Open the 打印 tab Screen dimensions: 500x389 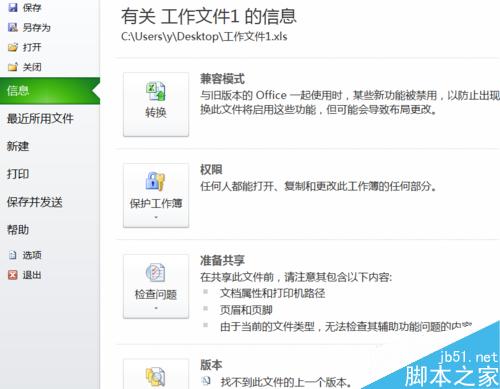[x=18, y=174]
